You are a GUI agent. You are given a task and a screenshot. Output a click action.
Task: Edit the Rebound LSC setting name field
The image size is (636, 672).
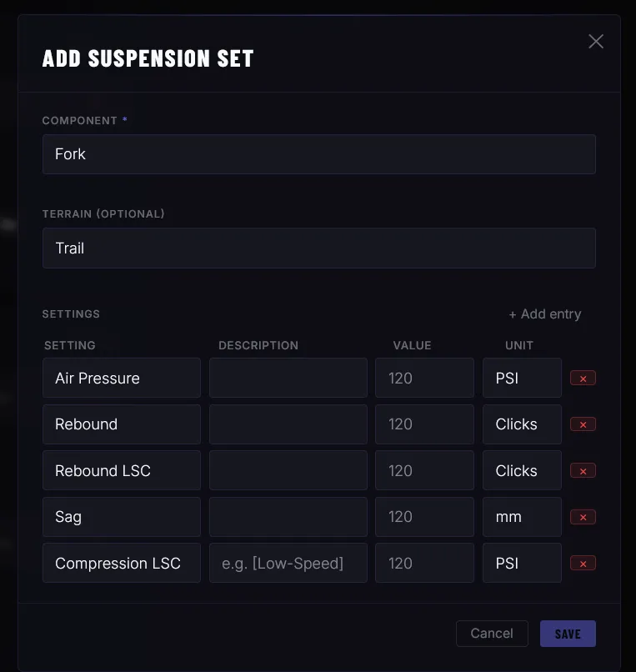pyautogui.click(x=121, y=470)
